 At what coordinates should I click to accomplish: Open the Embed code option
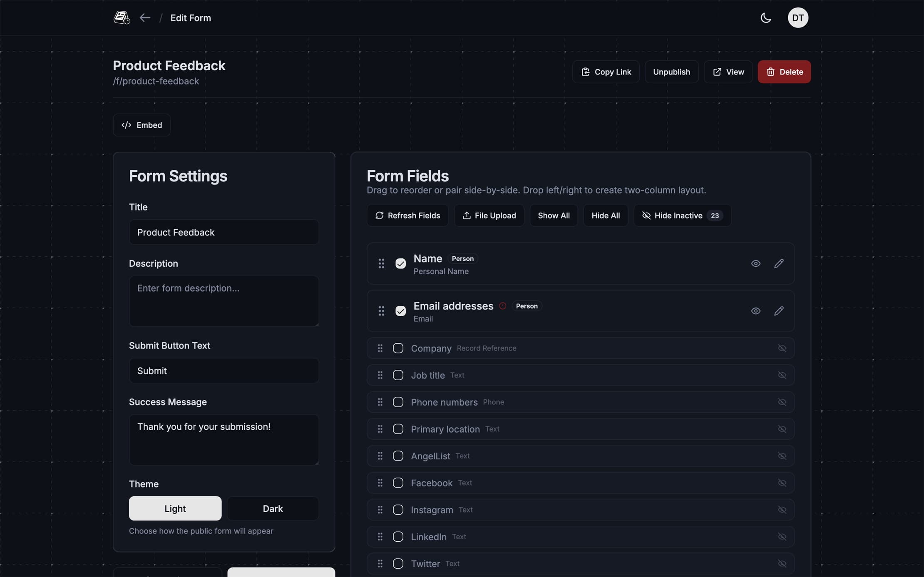(142, 125)
